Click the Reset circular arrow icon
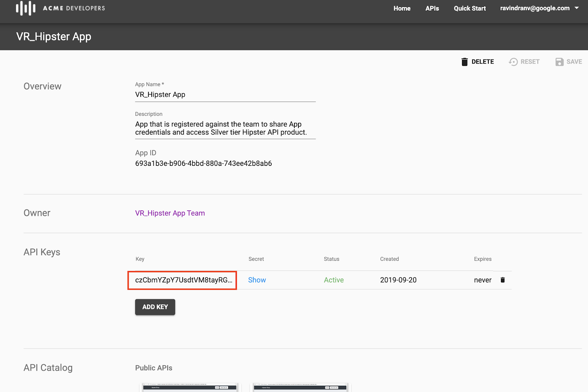 [x=513, y=62]
